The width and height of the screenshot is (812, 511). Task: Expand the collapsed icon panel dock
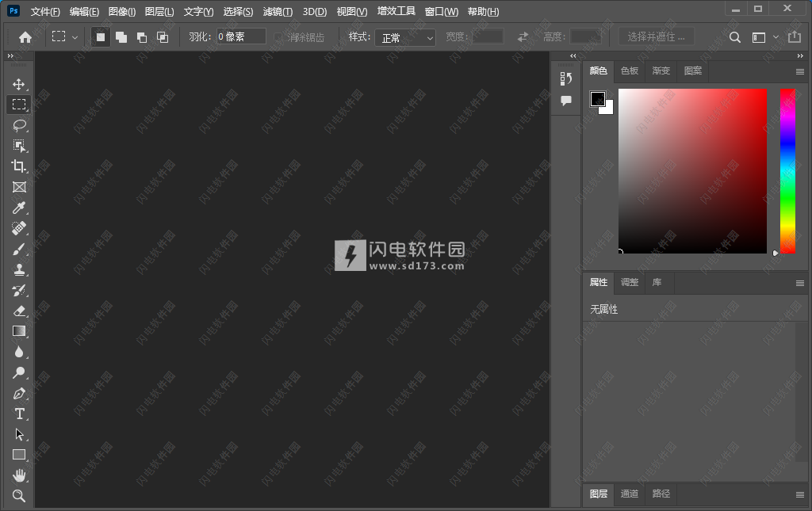573,56
